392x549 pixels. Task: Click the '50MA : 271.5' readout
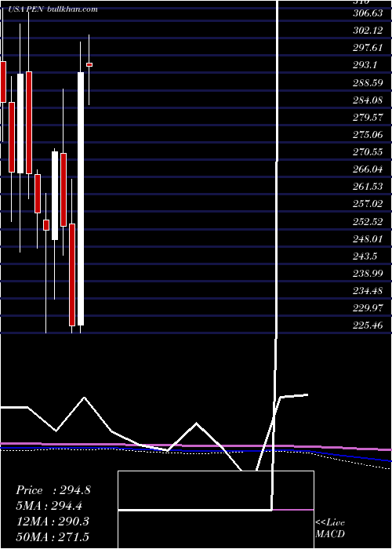pyautogui.click(x=53, y=536)
